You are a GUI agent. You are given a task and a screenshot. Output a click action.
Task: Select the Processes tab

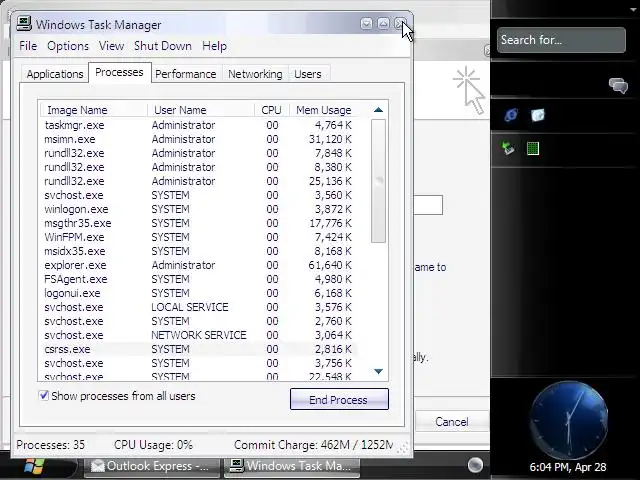(x=119, y=72)
